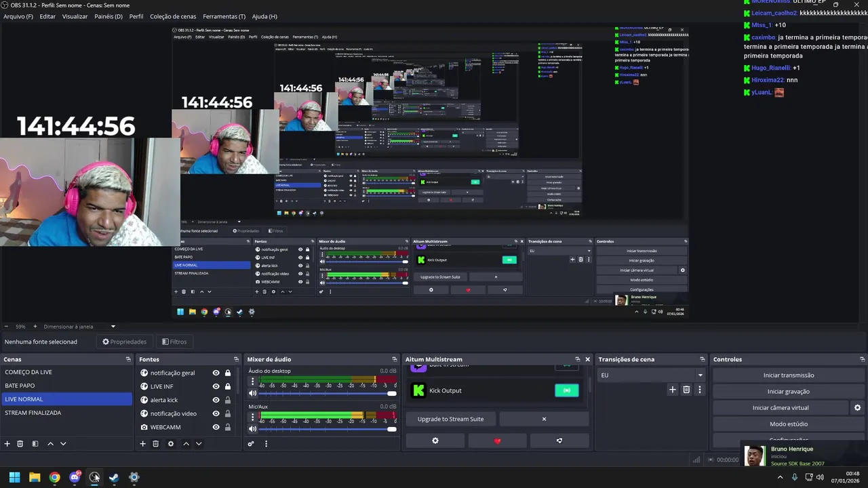
Task: Click Iniciar transmissão button
Action: [789, 375]
